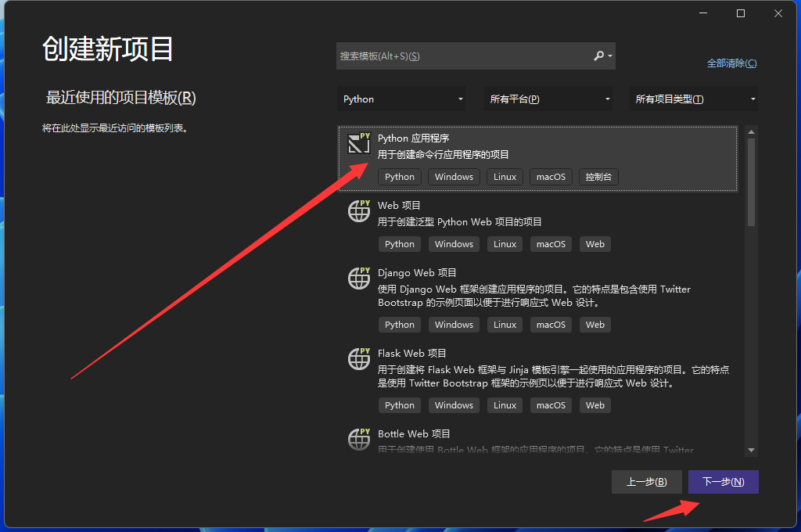
Task: Click the Web tag under Flask Web 项目
Action: click(595, 405)
